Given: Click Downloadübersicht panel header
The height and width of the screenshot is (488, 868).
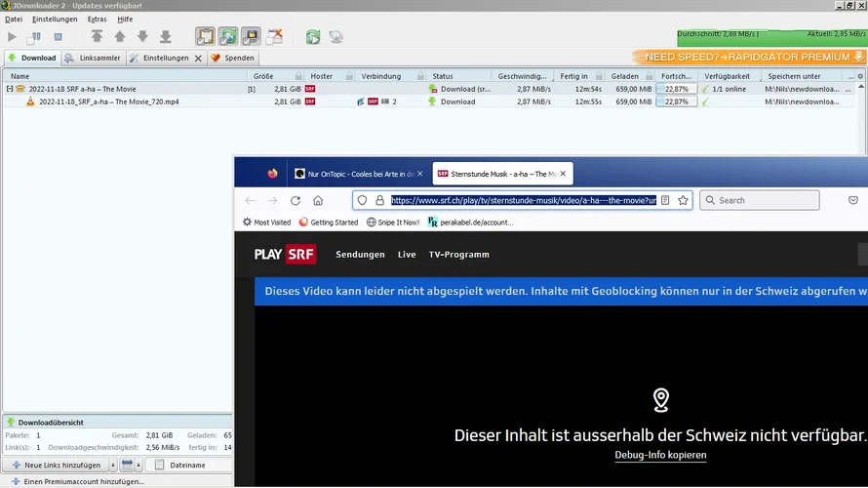Looking at the screenshot, I should click(x=117, y=422).
